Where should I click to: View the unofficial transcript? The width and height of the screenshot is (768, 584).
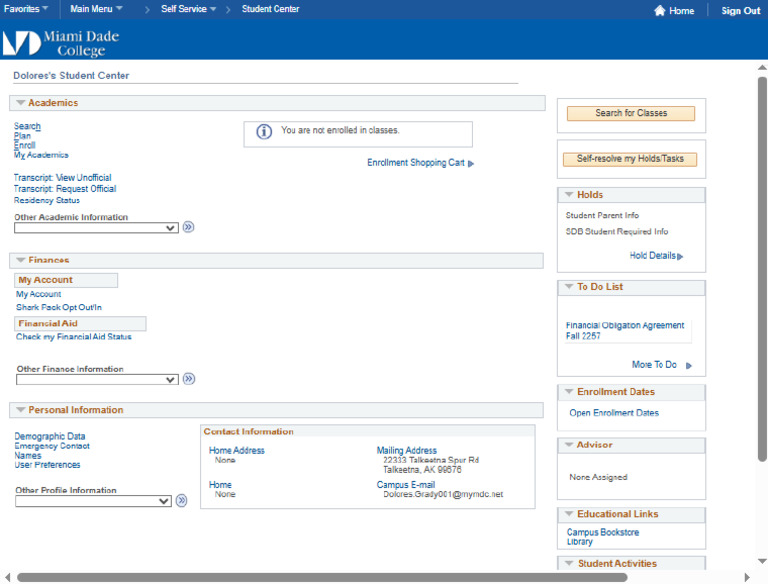pyautogui.click(x=63, y=177)
